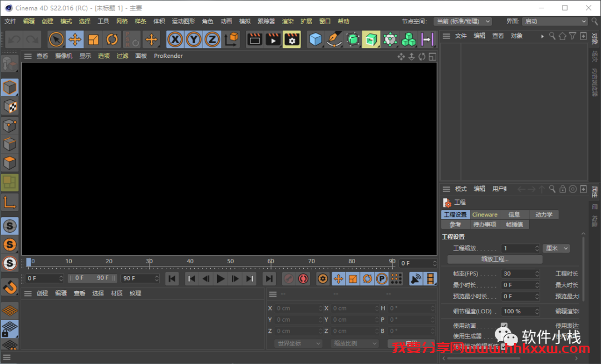Click the Redo arrow
Viewport: 601px width, 364px height.
[x=32, y=40]
